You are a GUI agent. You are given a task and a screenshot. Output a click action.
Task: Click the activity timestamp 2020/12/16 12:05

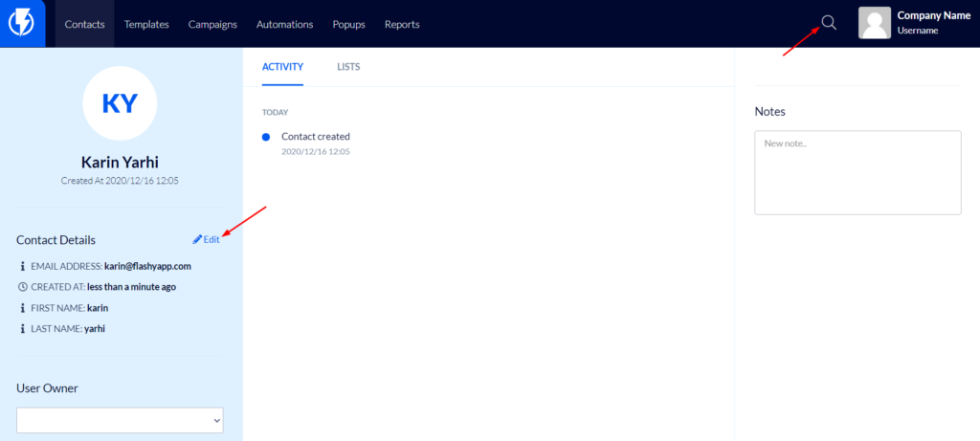point(316,151)
